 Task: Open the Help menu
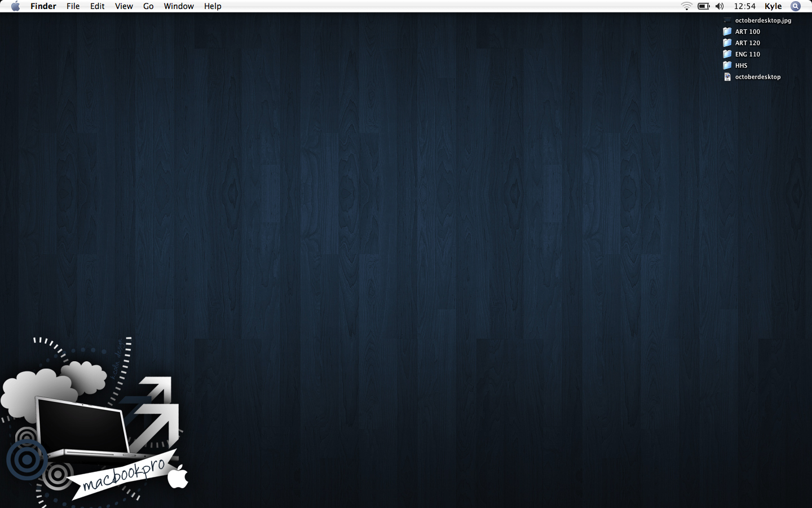pyautogui.click(x=213, y=6)
